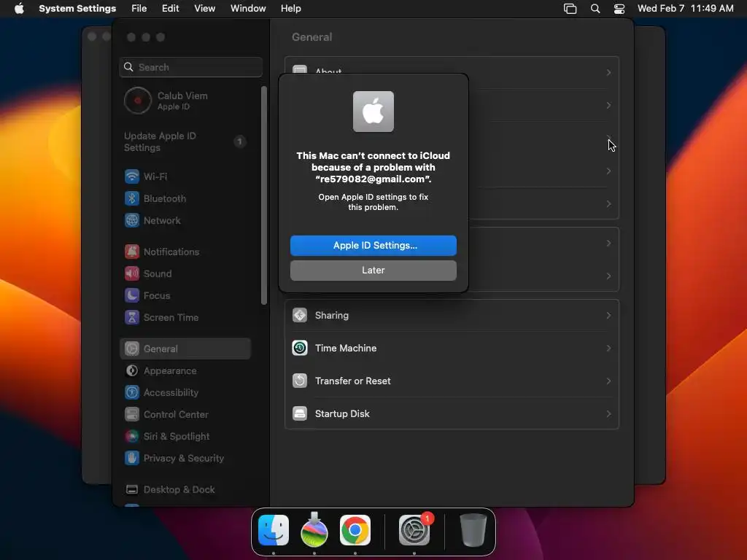Open the Trash in the Dock

click(x=473, y=530)
